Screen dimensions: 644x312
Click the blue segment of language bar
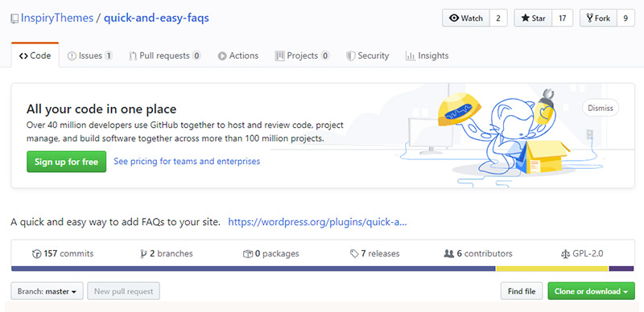click(254, 269)
